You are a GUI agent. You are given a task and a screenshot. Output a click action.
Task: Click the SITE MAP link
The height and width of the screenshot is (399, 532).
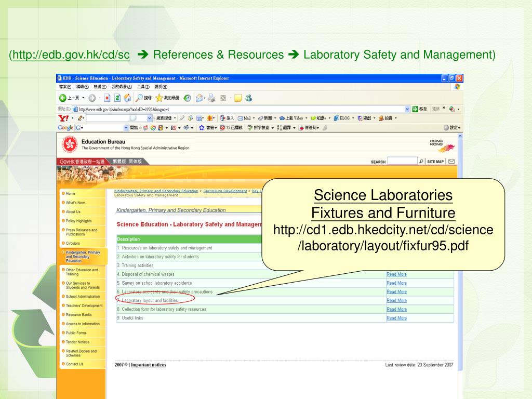(x=435, y=162)
